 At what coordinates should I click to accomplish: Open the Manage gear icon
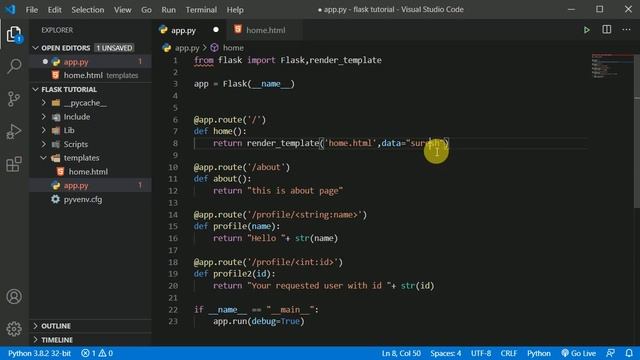[14, 329]
